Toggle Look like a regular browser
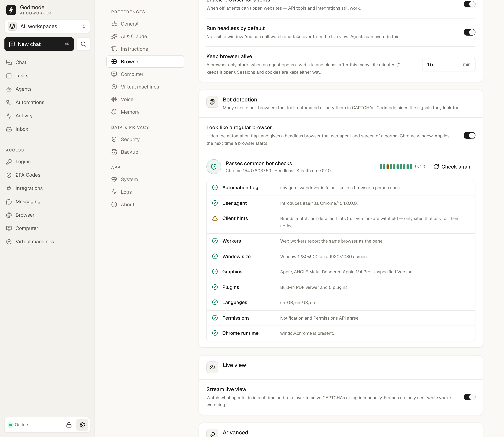 click(469, 135)
